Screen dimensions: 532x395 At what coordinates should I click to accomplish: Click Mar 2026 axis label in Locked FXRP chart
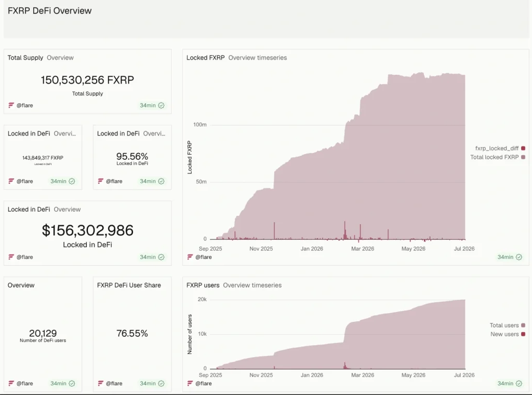point(363,249)
